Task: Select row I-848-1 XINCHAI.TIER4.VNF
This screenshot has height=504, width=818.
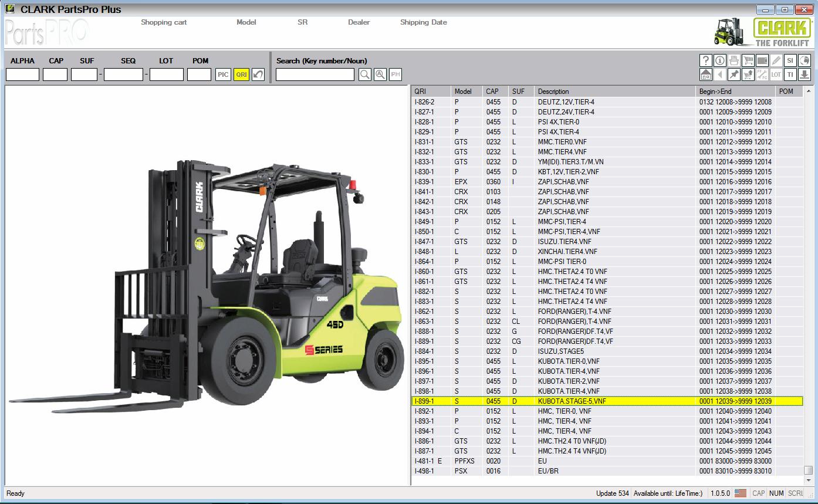Action: click(607, 252)
